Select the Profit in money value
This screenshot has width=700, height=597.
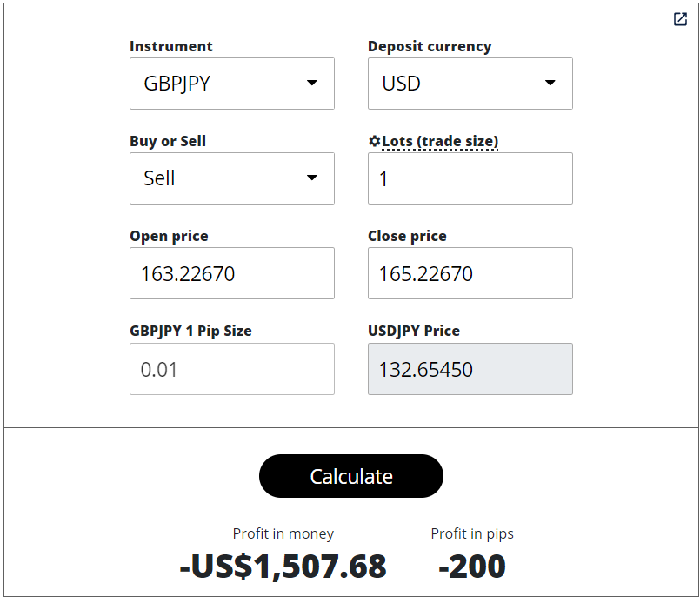pos(283,566)
